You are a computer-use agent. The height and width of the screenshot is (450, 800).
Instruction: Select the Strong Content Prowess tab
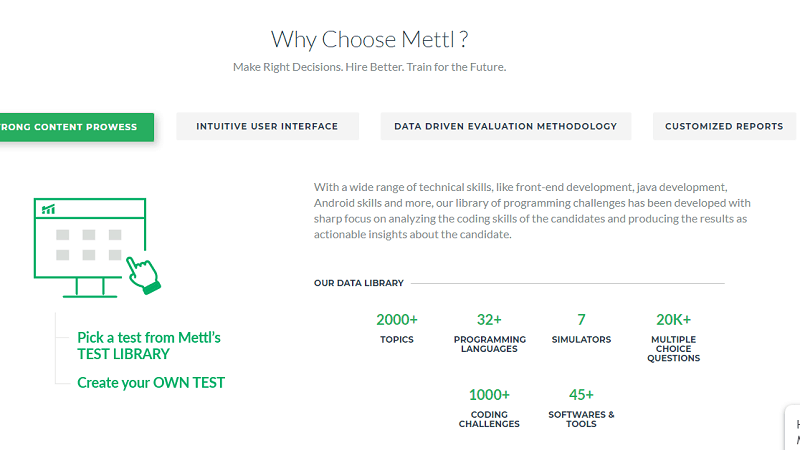click(x=76, y=127)
